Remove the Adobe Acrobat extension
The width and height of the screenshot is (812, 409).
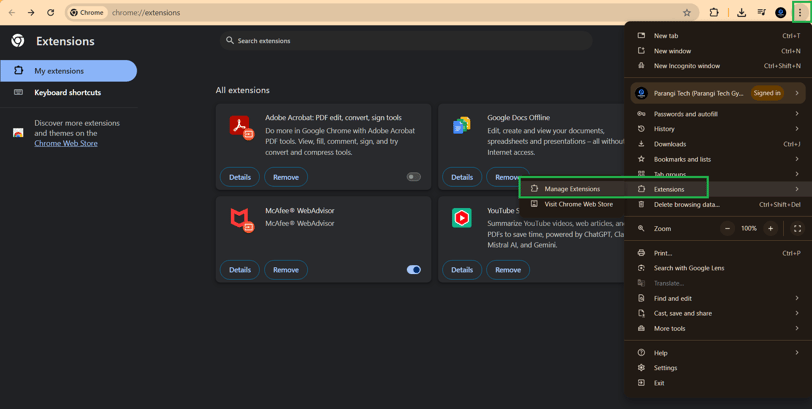coord(286,177)
